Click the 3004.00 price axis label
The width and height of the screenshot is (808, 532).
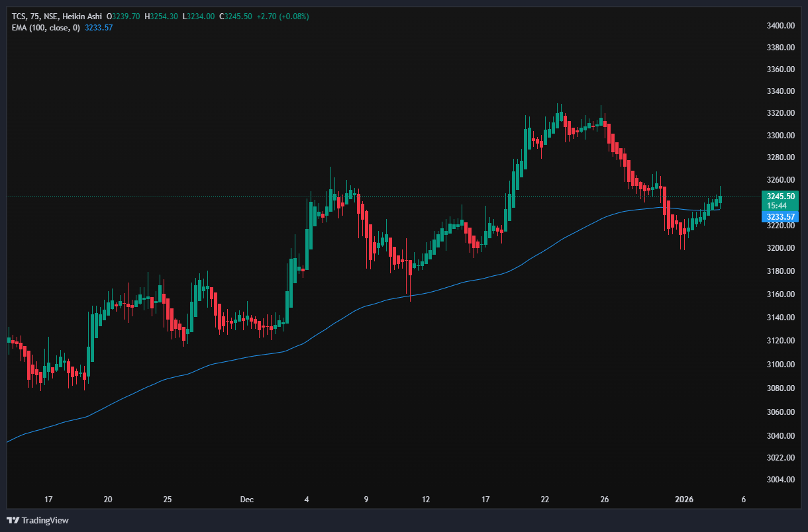(x=780, y=480)
